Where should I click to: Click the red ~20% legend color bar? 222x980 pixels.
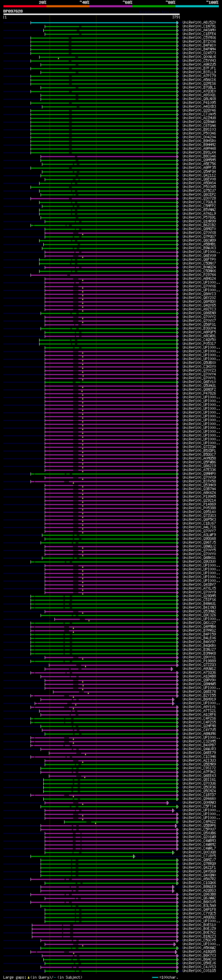click(x=25, y=6)
